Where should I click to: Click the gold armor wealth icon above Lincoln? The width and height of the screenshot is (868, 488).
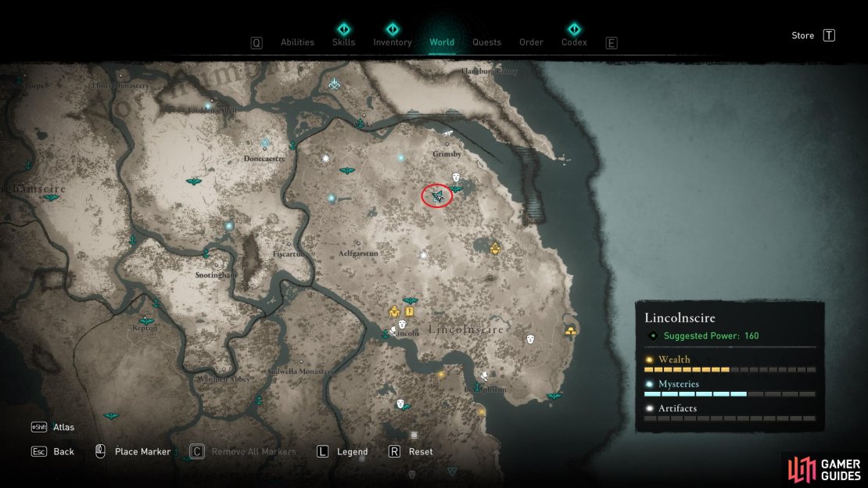394,312
